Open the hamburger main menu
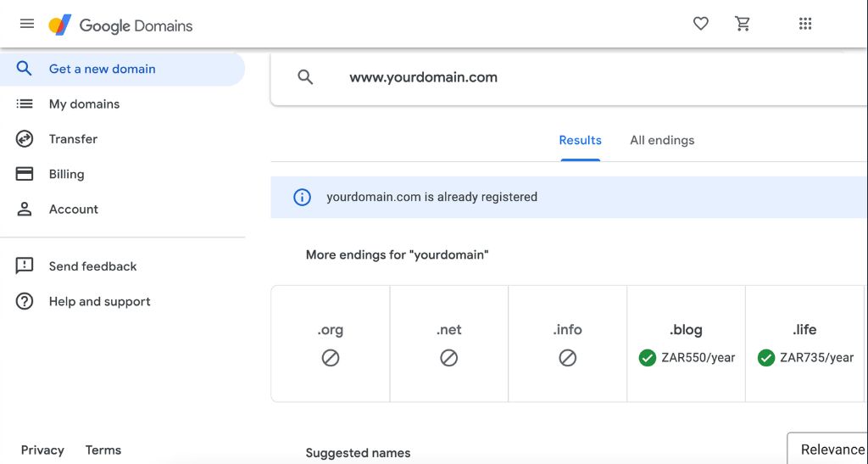The image size is (868, 464). tap(27, 24)
